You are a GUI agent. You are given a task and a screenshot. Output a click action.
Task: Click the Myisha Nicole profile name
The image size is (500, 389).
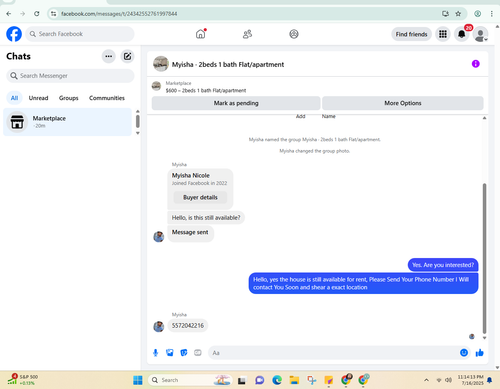[191, 175]
